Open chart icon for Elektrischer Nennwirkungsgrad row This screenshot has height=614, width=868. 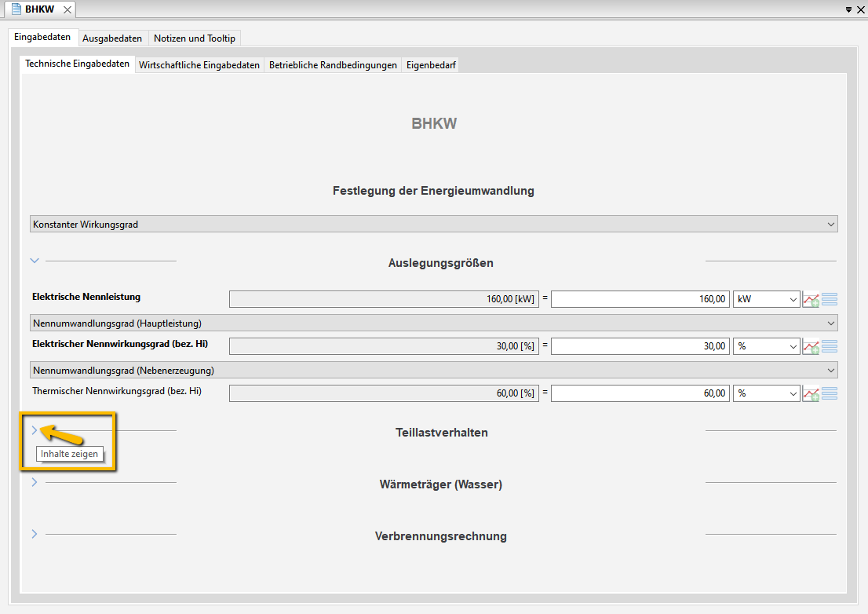pos(811,347)
